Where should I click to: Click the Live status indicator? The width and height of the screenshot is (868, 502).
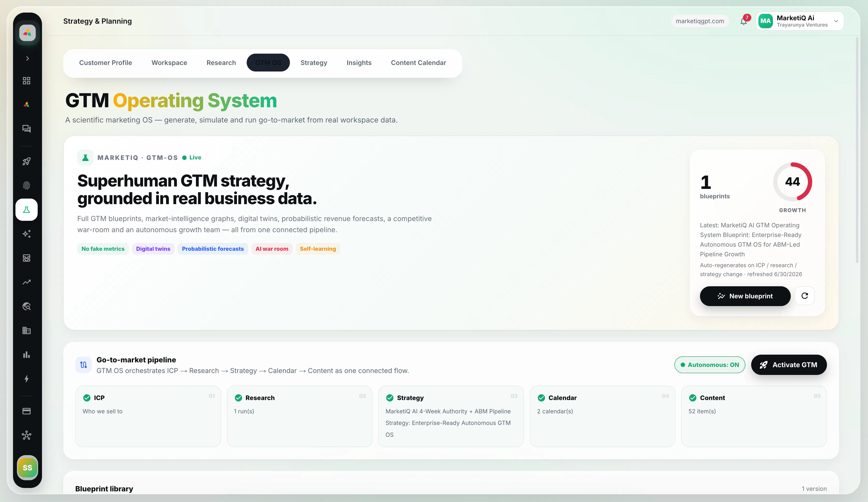(191, 158)
